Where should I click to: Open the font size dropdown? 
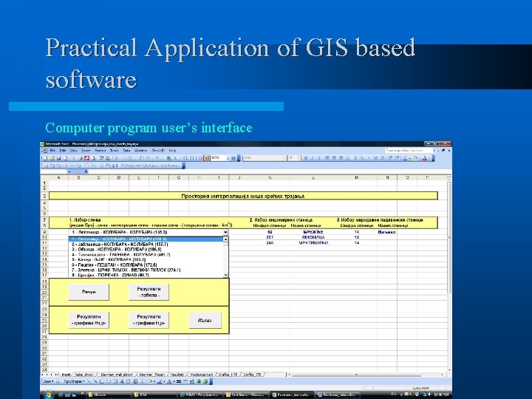tap(299, 158)
